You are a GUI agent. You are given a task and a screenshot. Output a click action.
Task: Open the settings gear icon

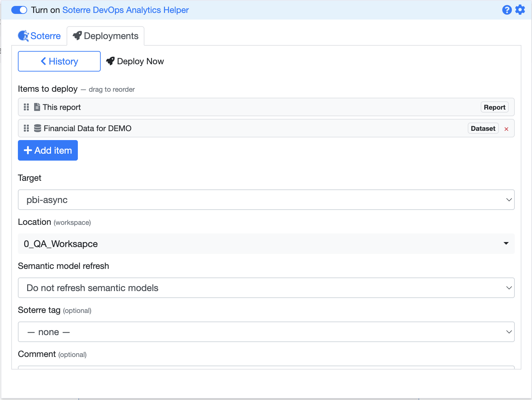[x=520, y=10]
